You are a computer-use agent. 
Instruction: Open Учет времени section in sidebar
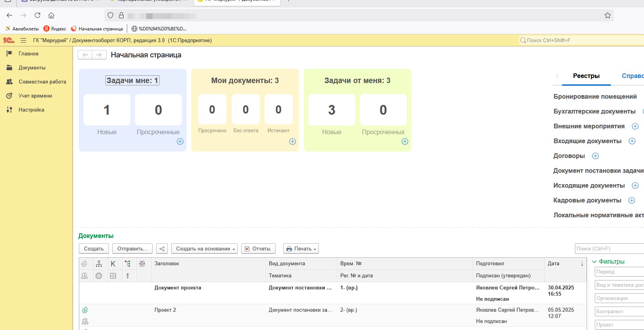[35, 96]
